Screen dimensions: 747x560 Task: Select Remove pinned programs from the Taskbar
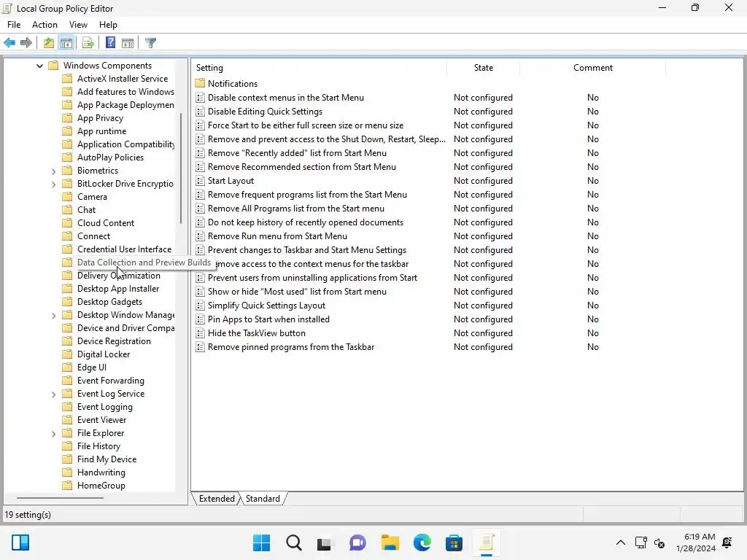coord(291,347)
